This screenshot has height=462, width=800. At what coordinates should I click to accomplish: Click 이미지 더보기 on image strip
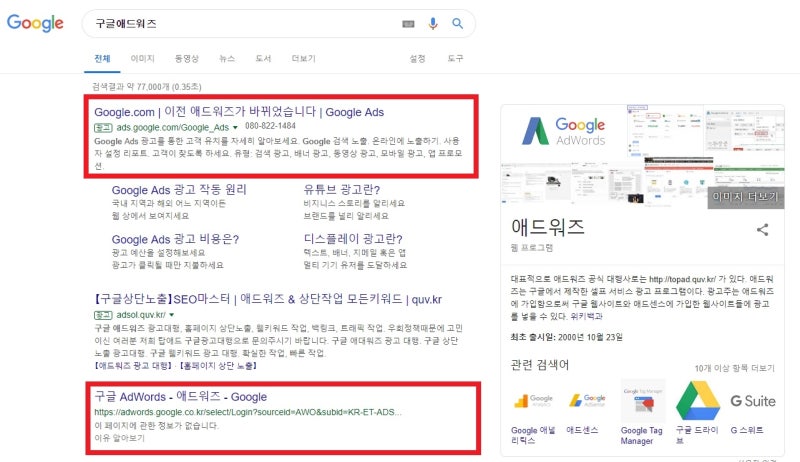[745, 197]
